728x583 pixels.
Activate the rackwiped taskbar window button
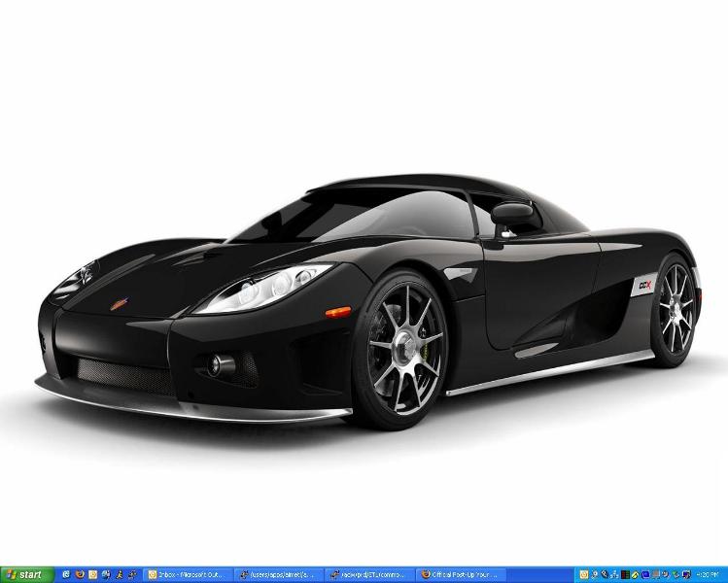tap(370, 574)
